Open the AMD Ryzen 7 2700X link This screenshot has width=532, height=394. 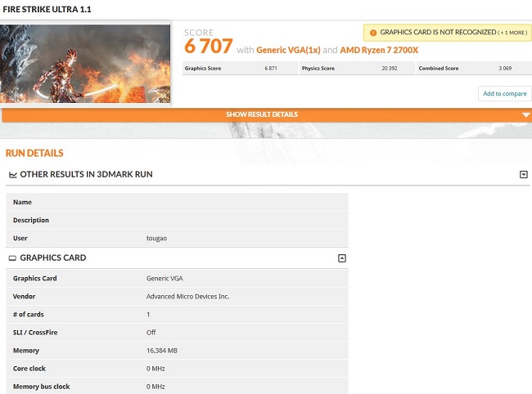click(x=379, y=50)
